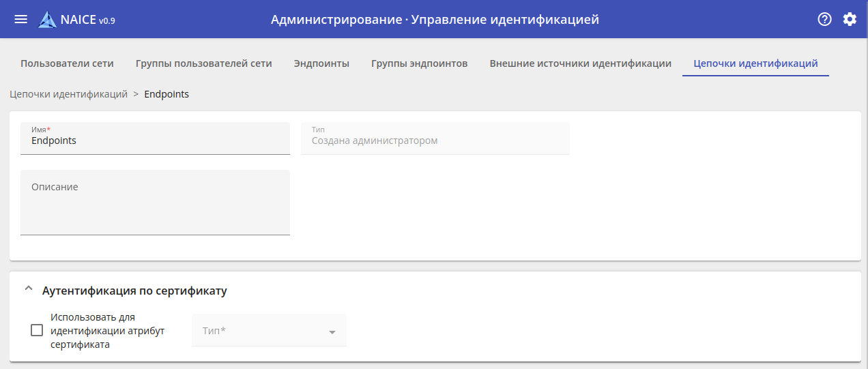This screenshot has width=868, height=369.
Task: Go to the Эндпоинты tab
Action: 321,63
